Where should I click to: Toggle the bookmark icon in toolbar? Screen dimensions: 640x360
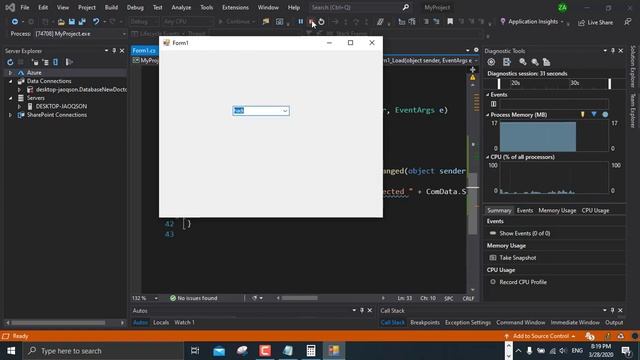[450, 22]
